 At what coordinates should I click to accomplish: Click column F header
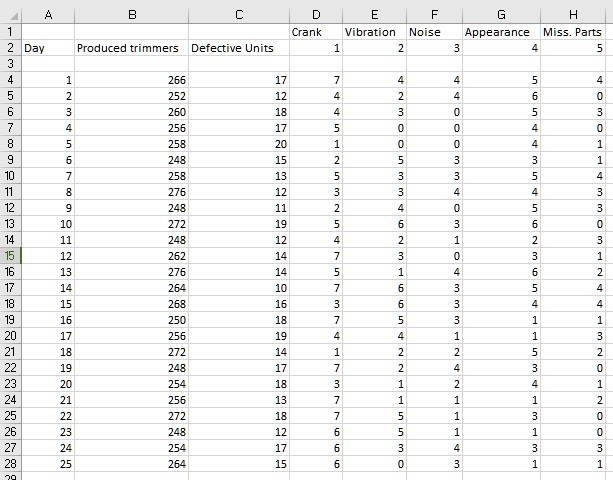pyautogui.click(x=434, y=14)
